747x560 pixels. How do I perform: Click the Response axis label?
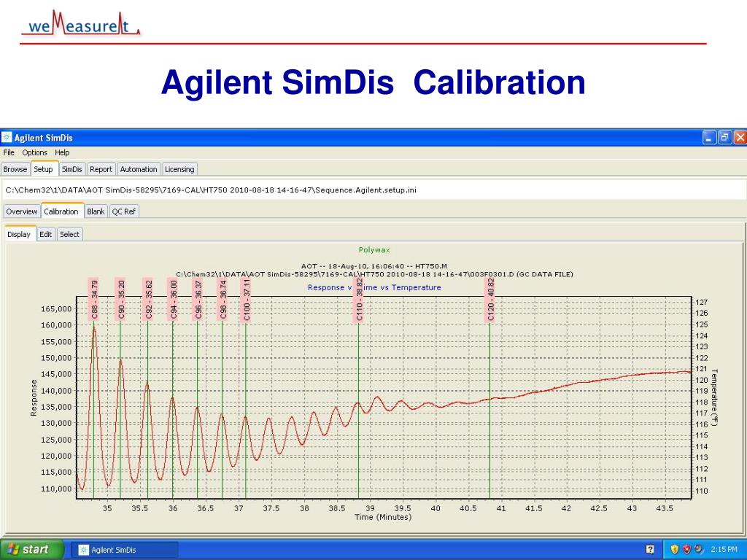click(34, 398)
